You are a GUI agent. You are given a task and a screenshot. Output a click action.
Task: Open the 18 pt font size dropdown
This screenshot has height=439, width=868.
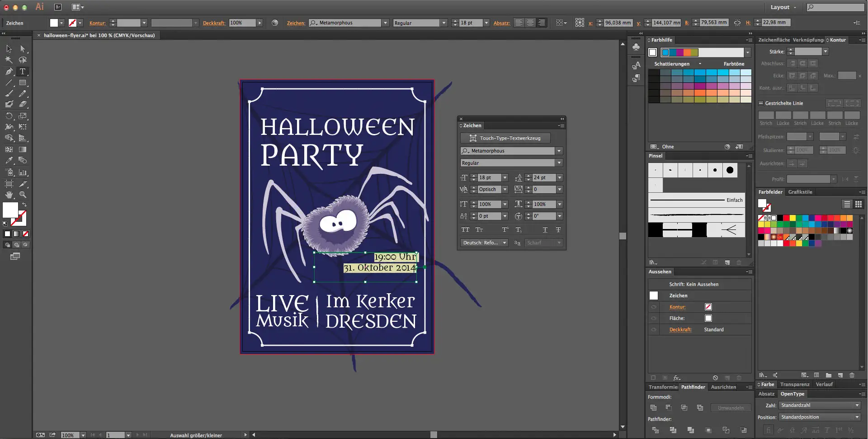tap(505, 177)
